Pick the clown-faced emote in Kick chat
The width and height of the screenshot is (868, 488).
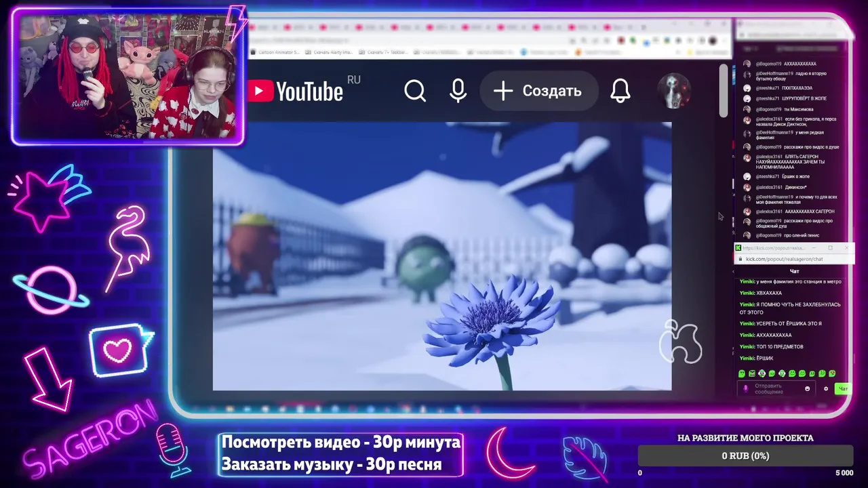coord(762,373)
